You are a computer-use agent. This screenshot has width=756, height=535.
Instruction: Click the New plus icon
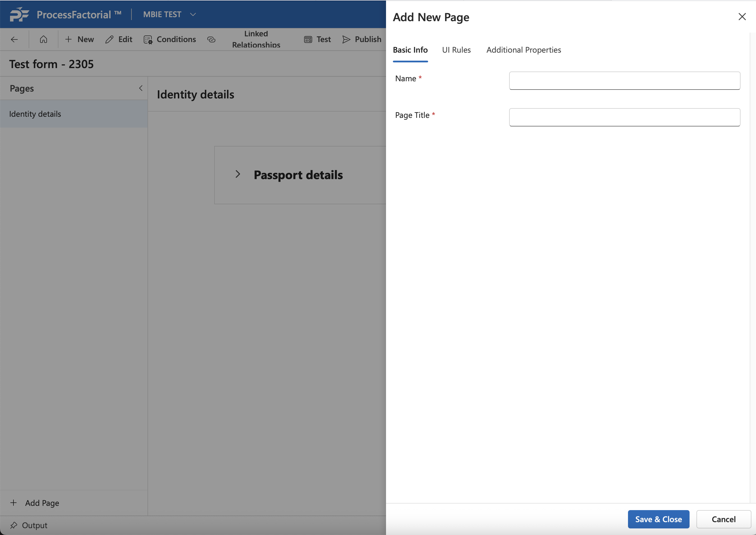(68, 39)
